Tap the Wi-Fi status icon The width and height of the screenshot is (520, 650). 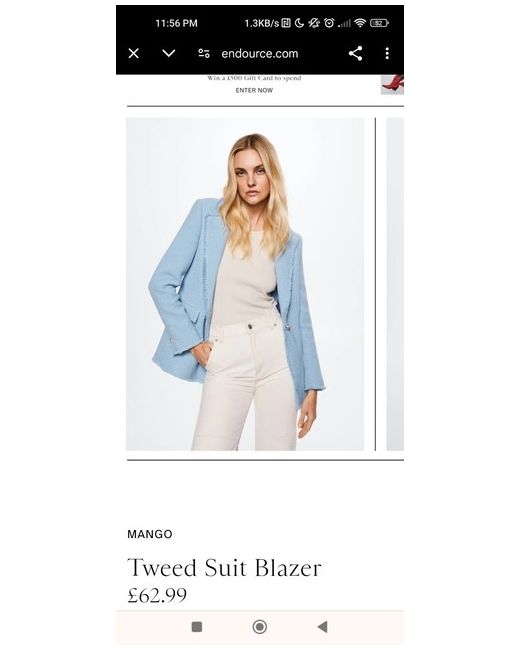click(360, 23)
